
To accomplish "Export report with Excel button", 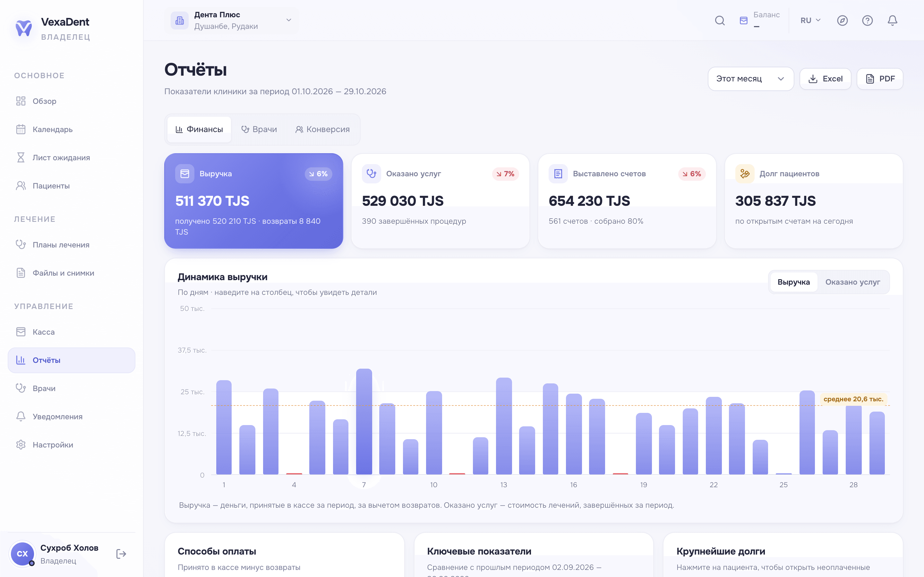I will [825, 79].
